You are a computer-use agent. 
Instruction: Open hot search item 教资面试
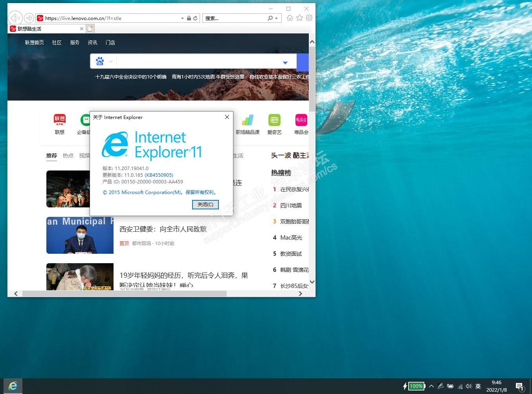(x=291, y=254)
